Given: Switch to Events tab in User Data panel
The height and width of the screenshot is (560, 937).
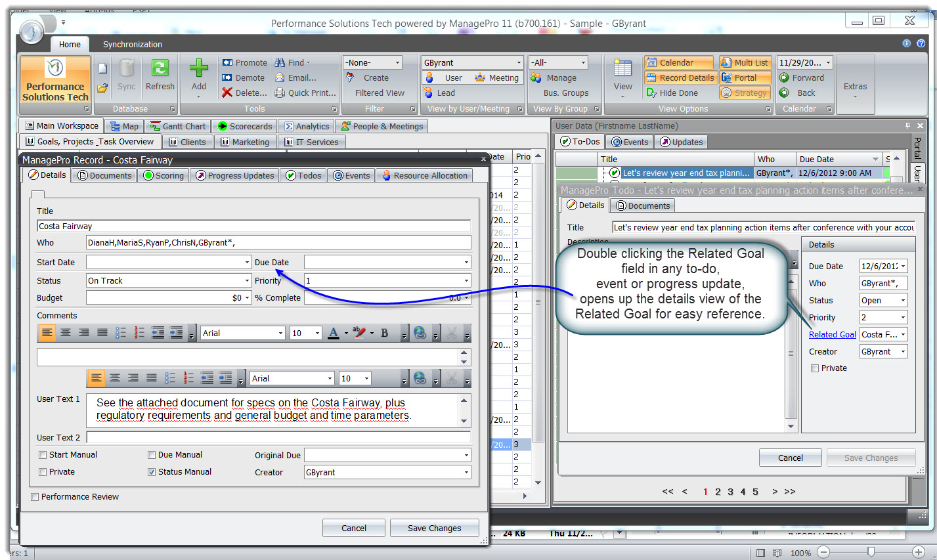Looking at the screenshot, I should 630,142.
